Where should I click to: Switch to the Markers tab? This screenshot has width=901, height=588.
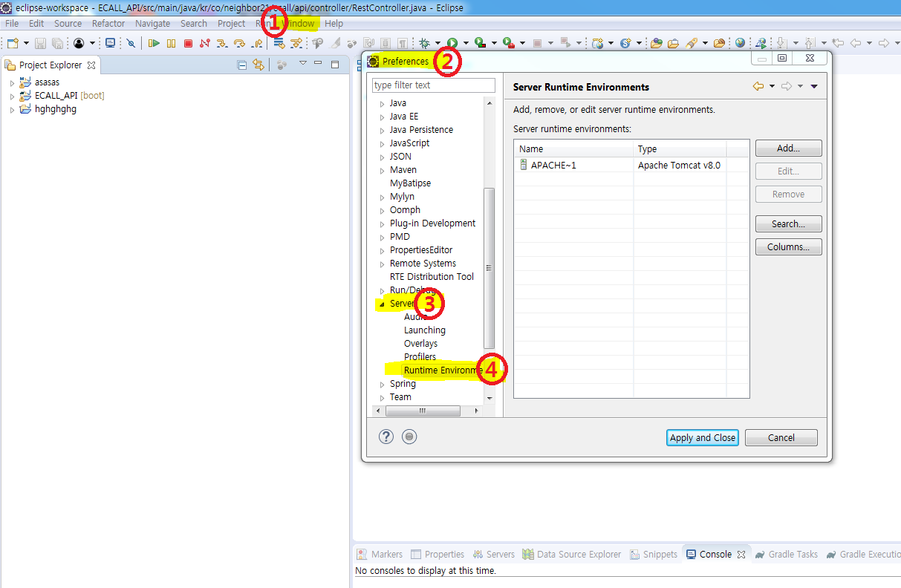point(380,554)
